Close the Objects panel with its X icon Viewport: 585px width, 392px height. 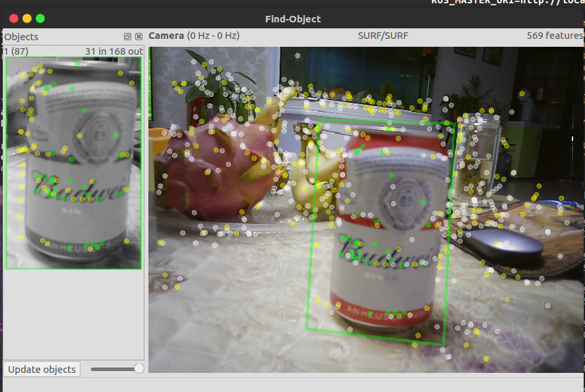click(139, 36)
